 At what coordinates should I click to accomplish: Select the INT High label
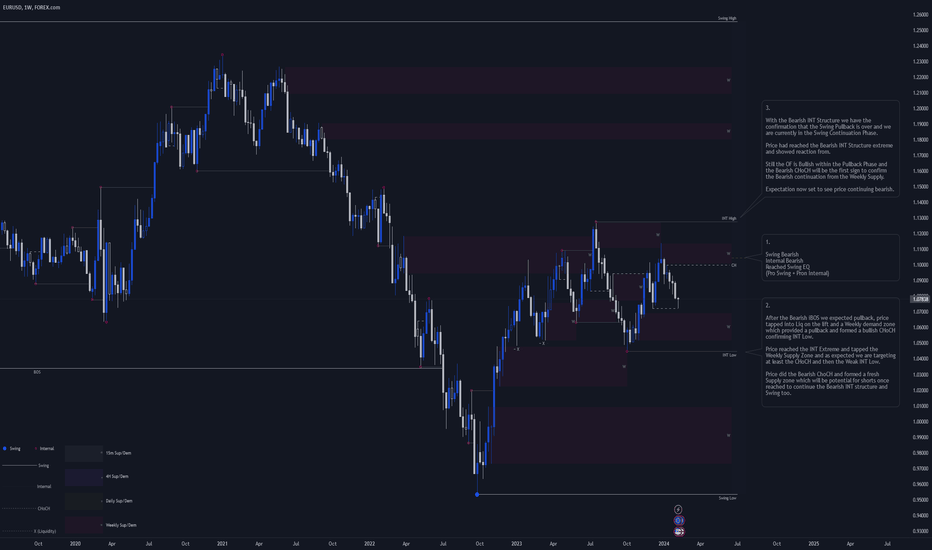coord(729,219)
